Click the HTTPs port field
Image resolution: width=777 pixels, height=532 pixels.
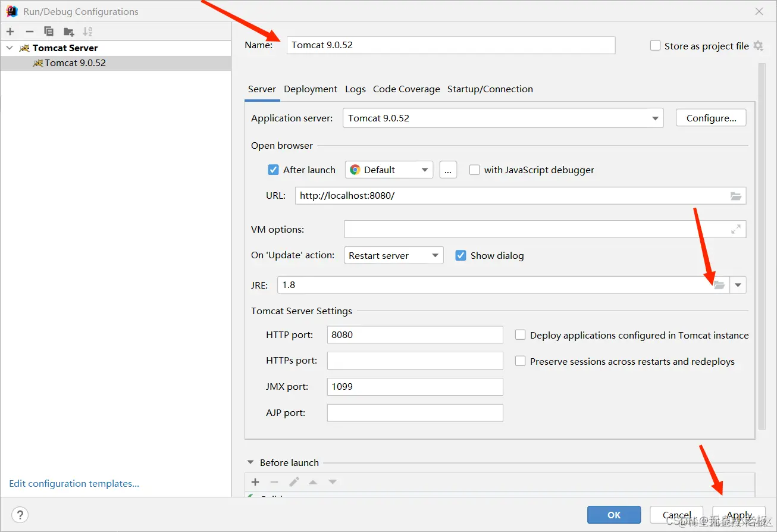pyautogui.click(x=415, y=361)
